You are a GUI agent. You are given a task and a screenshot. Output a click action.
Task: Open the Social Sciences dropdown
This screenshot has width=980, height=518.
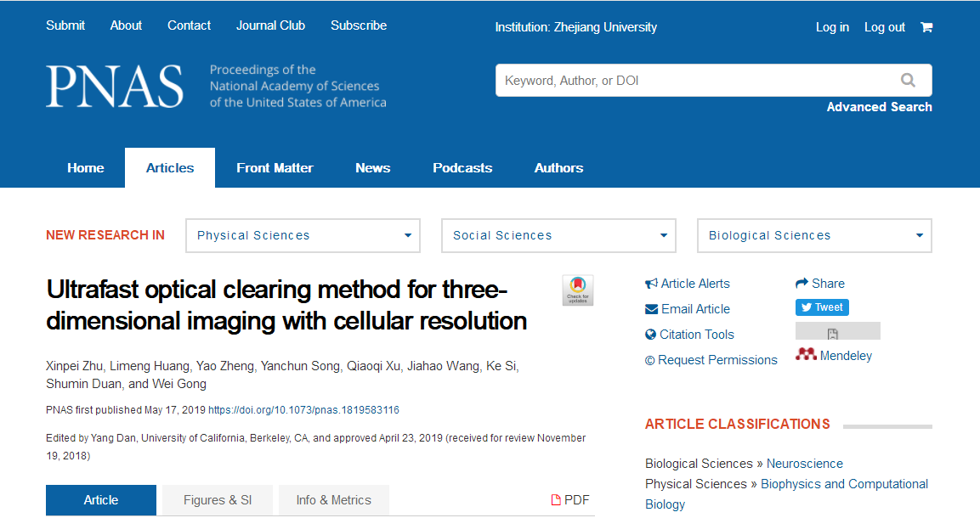558,236
